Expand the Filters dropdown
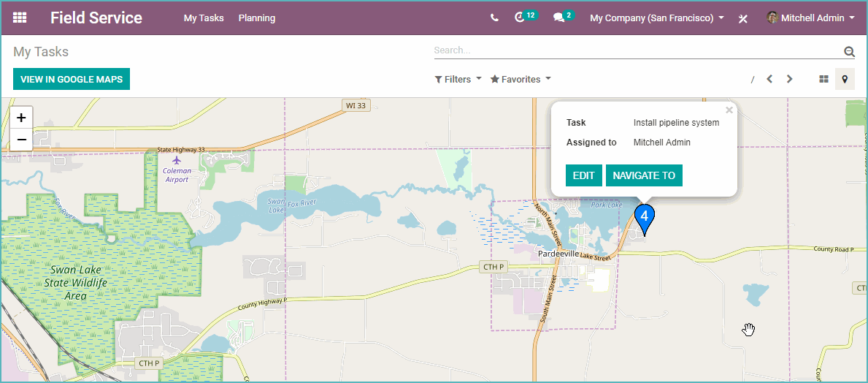 [458, 79]
